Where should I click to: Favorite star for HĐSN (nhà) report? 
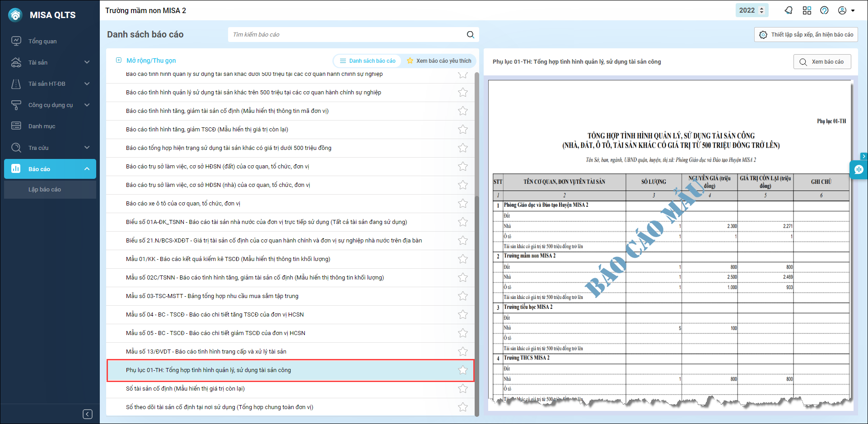(463, 185)
